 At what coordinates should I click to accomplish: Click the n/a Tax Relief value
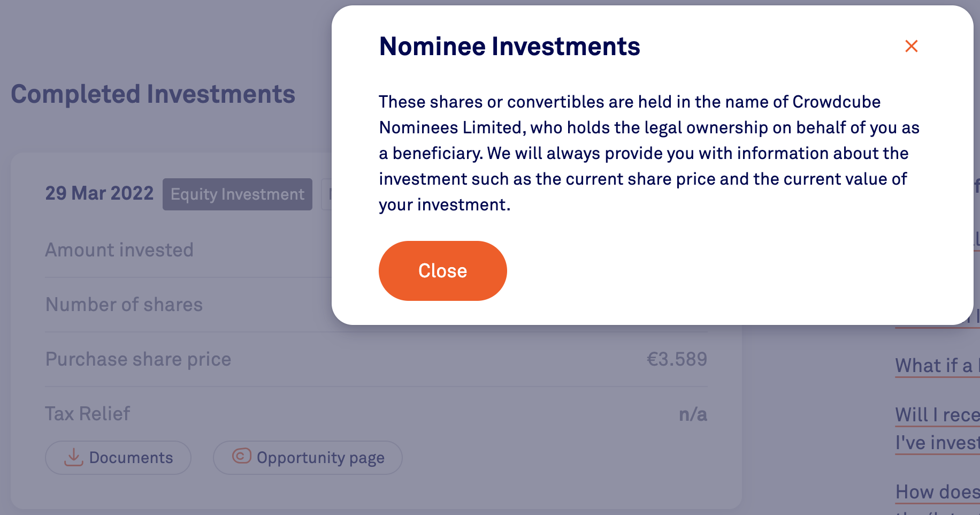[x=693, y=415]
